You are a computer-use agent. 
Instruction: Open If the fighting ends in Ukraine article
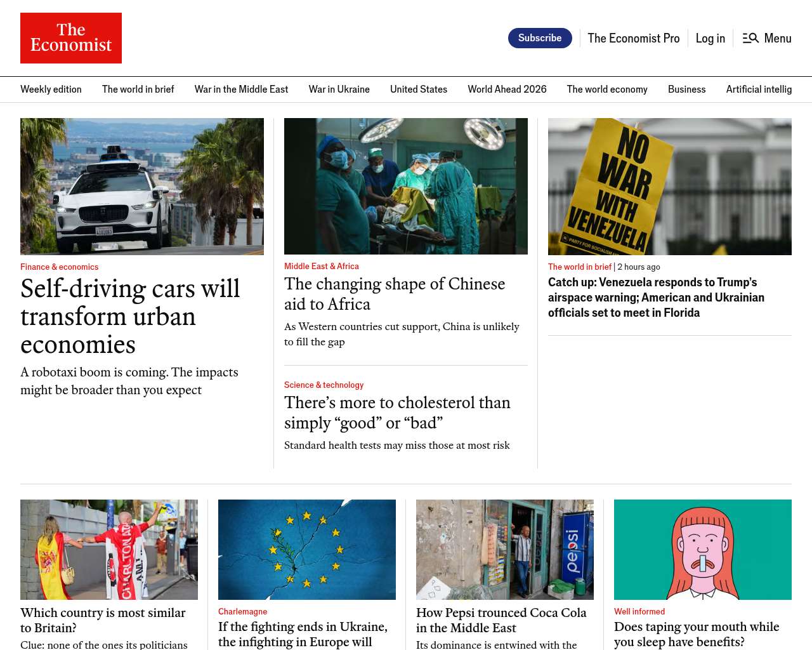click(303, 634)
